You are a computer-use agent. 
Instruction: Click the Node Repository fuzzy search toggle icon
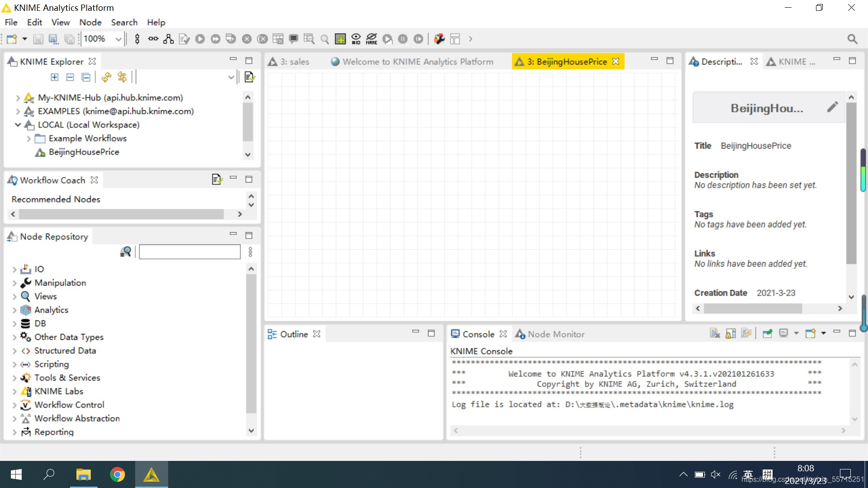[126, 252]
